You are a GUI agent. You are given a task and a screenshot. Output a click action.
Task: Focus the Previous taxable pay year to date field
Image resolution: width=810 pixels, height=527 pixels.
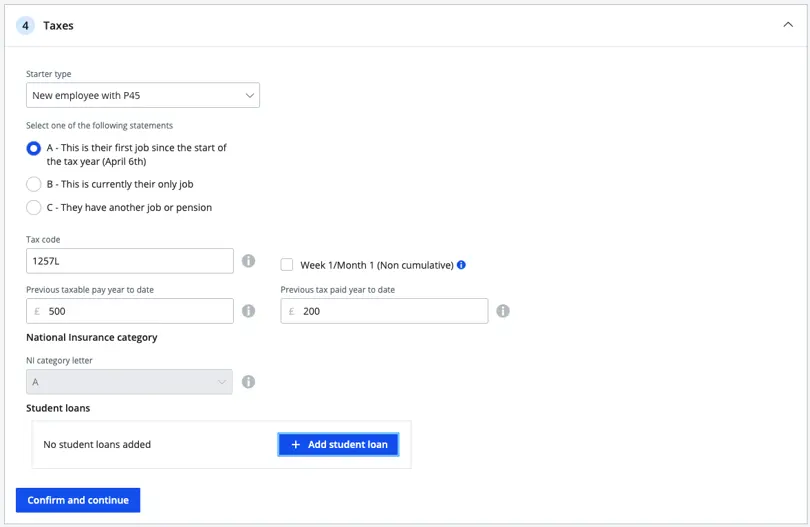coord(138,311)
